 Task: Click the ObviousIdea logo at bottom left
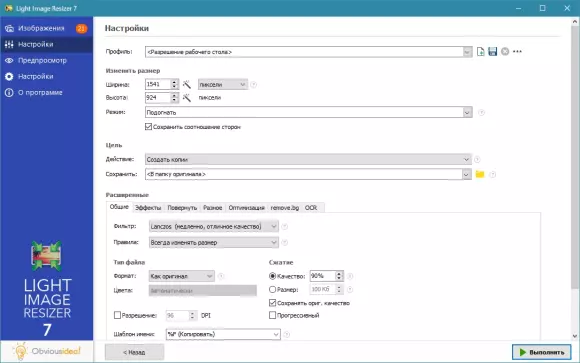tap(47, 351)
